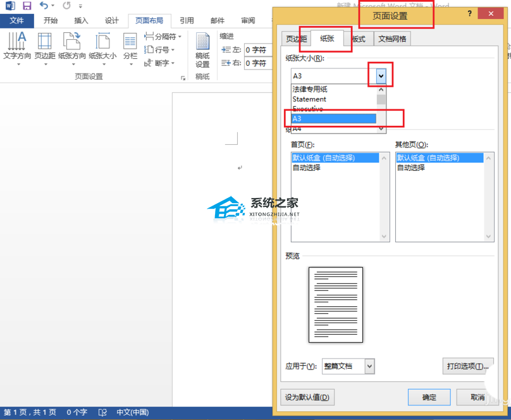Click the word count 0 个字
This screenshot has width=511, height=420.
(77, 412)
